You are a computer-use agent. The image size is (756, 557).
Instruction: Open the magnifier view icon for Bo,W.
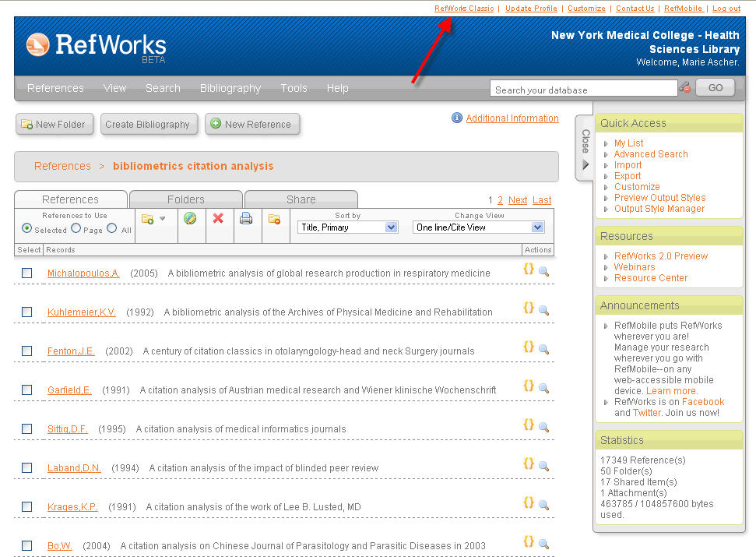[x=544, y=545]
